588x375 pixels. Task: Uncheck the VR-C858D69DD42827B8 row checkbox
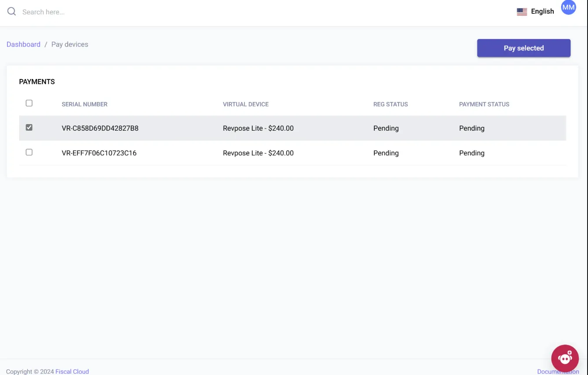pos(29,128)
